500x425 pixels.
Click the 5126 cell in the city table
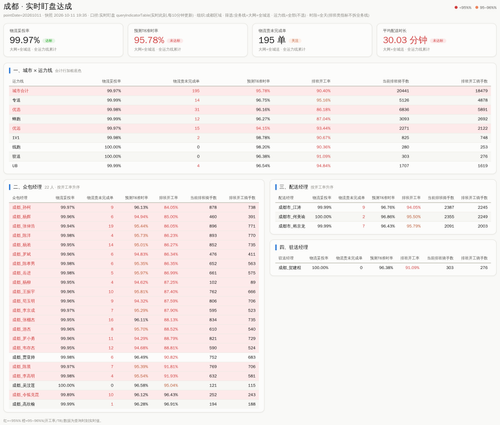pos(404,100)
